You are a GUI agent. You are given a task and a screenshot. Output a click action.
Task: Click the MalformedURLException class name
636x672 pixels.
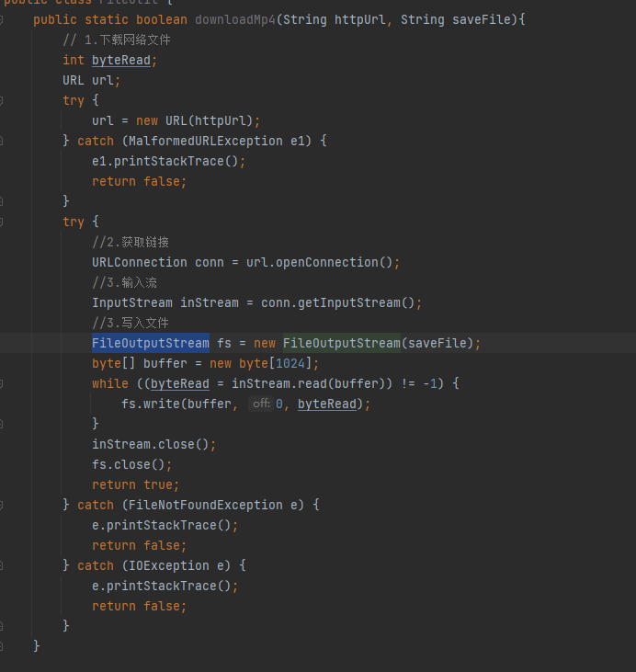[x=206, y=141]
